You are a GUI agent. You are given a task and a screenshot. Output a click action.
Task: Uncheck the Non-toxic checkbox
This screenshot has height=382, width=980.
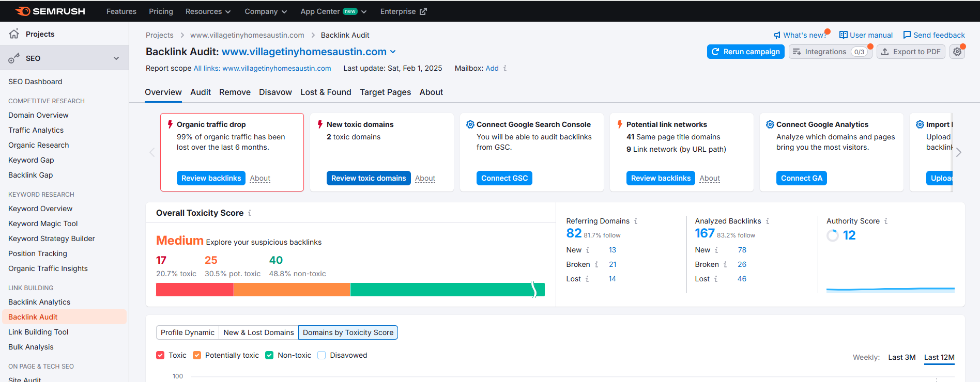[x=269, y=355]
